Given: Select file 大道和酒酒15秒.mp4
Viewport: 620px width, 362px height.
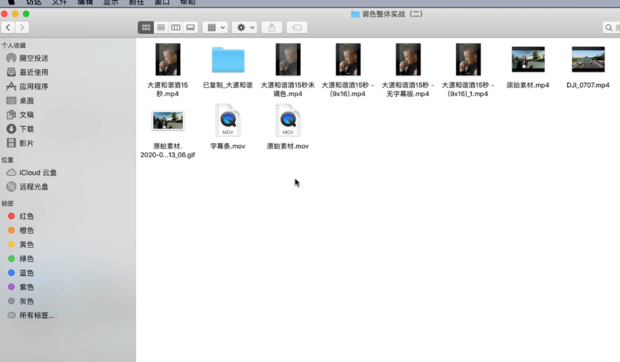Looking at the screenshot, I should (x=168, y=60).
